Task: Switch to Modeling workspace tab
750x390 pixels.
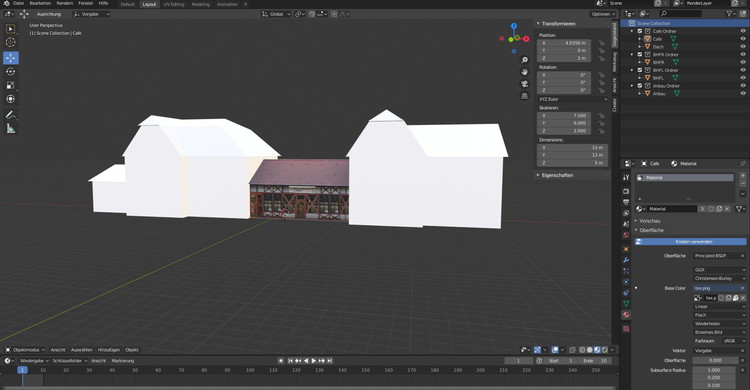Action: (200, 4)
